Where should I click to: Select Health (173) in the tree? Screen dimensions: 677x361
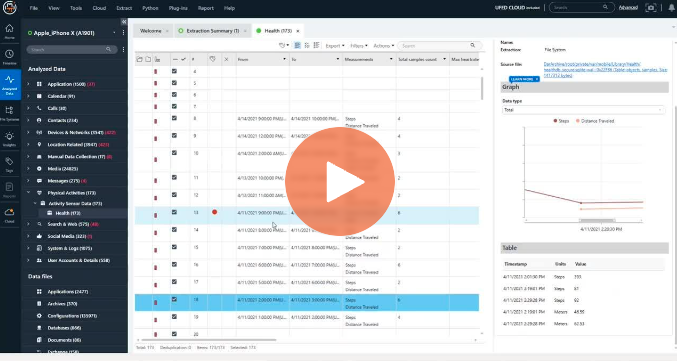coord(68,213)
